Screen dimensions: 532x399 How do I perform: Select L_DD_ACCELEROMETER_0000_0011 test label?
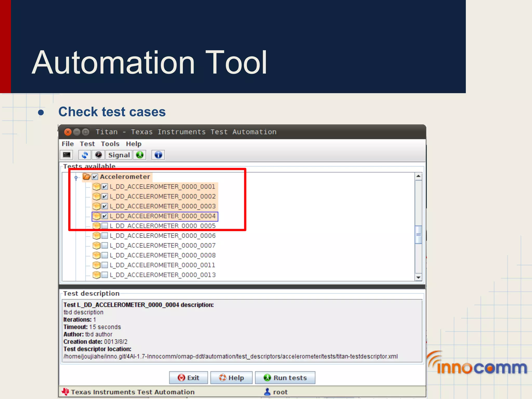click(x=163, y=265)
